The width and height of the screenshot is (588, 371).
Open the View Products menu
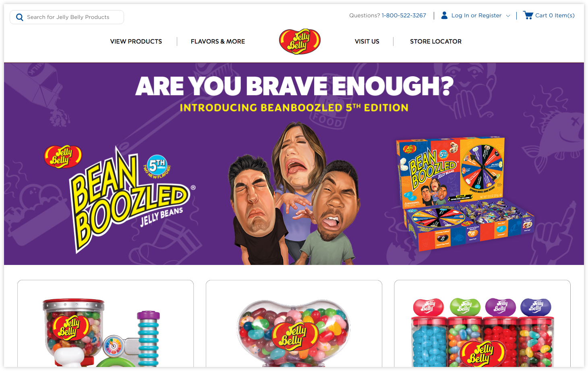(x=136, y=42)
